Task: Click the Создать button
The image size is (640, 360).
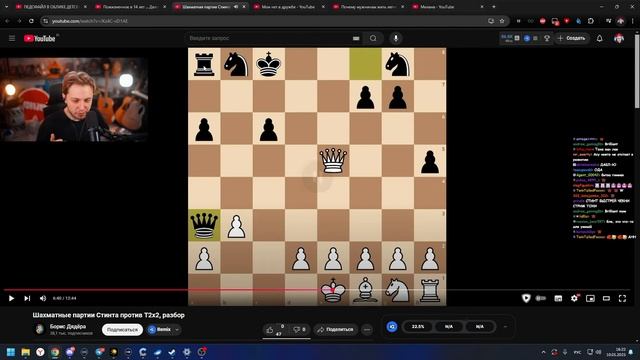Action: pyautogui.click(x=572, y=38)
